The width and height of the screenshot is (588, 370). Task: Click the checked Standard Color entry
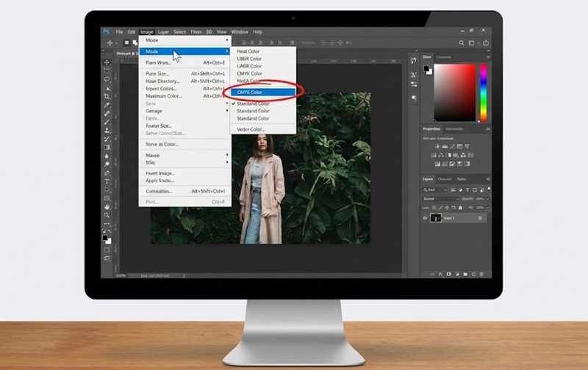(x=253, y=104)
